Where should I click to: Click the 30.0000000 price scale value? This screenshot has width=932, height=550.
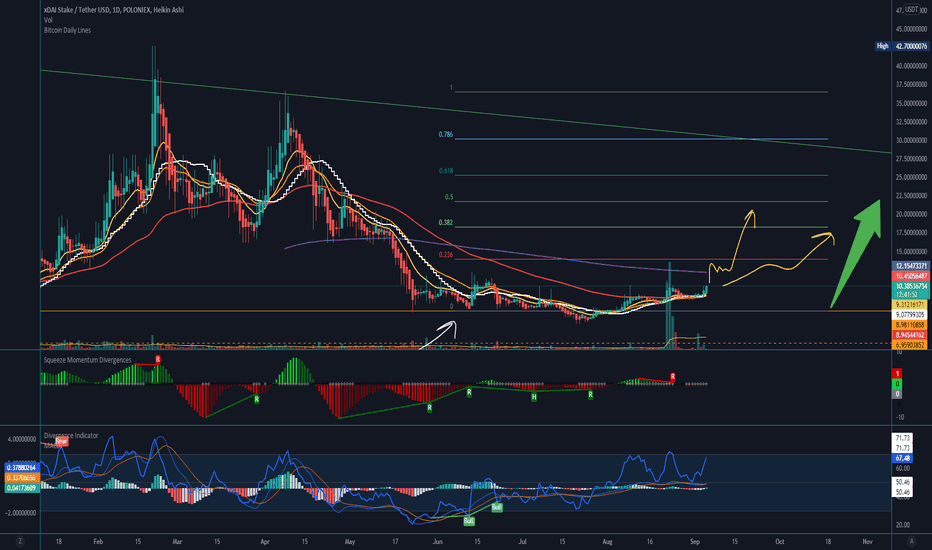911,140
